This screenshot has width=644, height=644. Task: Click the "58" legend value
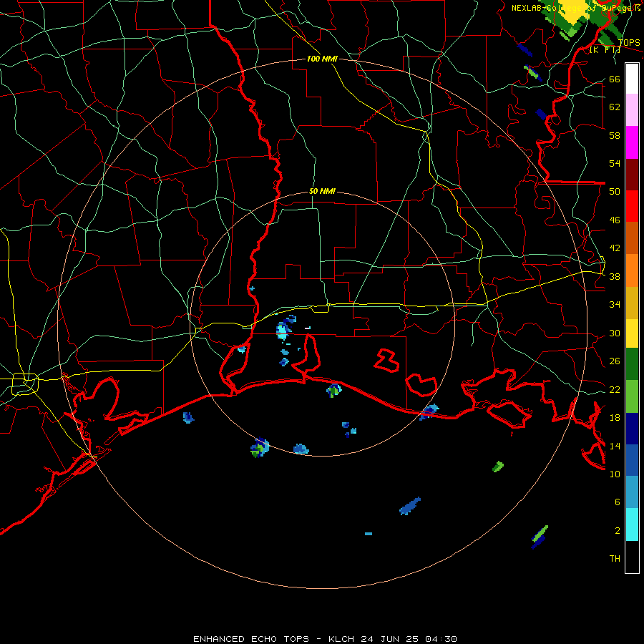pyautogui.click(x=615, y=135)
